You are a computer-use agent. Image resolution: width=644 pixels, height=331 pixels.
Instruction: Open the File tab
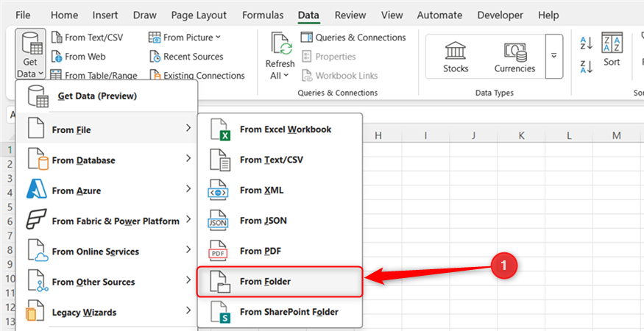point(23,15)
